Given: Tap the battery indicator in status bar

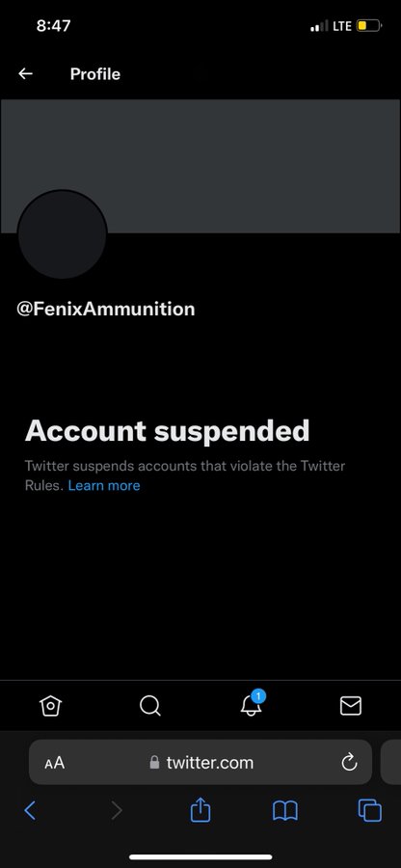Looking at the screenshot, I should click(368, 25).
